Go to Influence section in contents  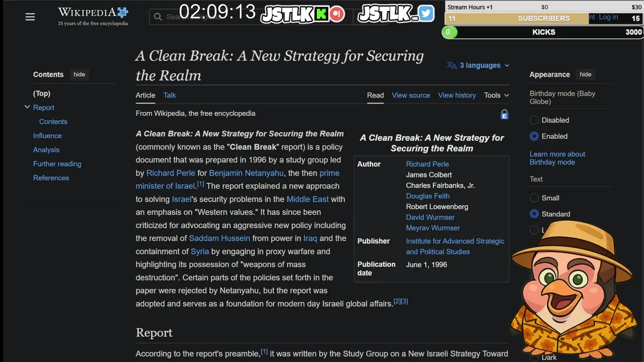click(47, 136)
